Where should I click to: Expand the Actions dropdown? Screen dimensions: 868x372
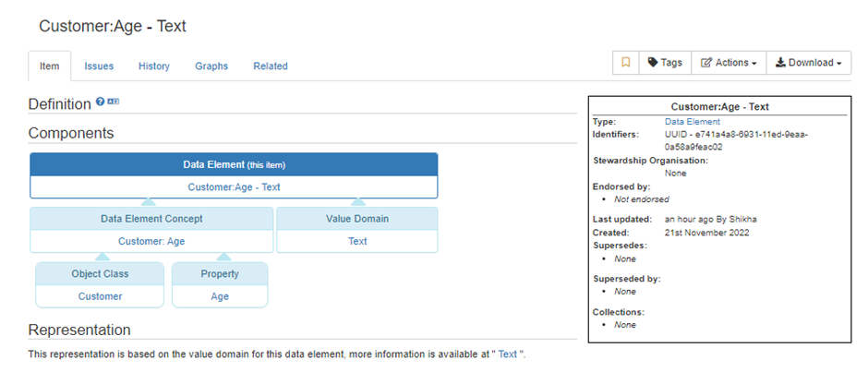pos(729,63)
